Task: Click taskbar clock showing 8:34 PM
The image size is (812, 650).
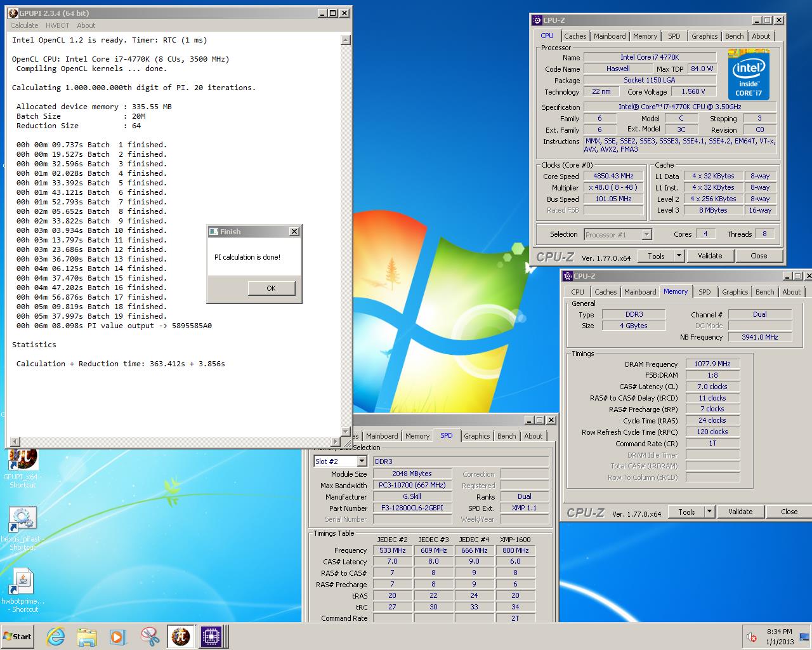Action: coord(779,637)
